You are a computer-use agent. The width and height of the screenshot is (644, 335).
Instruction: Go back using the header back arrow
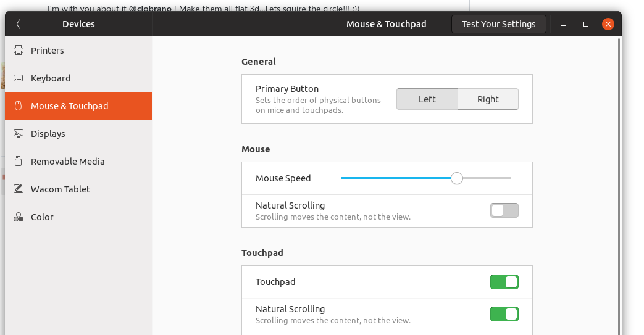[18, 24]
